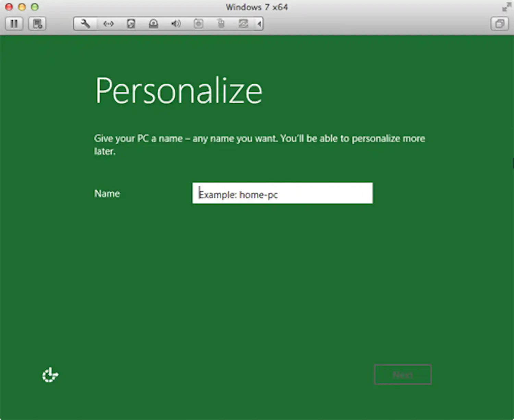Click the green zoom button
Image resolution: width=514 pixels, height=420 pixels.
click(34, 7)
